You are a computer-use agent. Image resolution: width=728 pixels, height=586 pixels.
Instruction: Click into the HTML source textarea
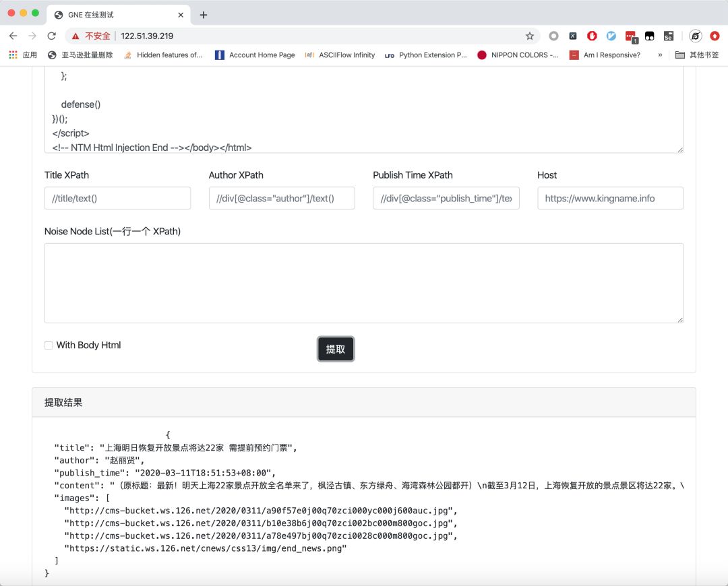(x=363, y=110)
